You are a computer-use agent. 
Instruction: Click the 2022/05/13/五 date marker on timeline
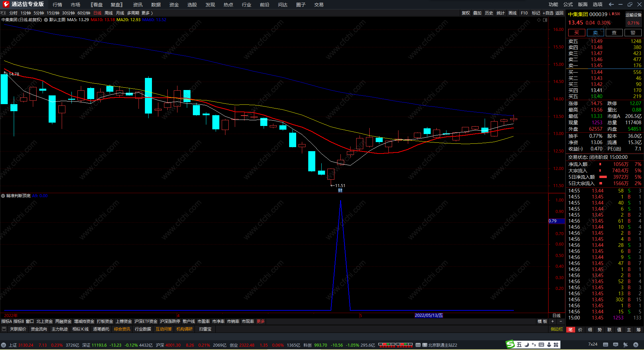click(429, 315)
